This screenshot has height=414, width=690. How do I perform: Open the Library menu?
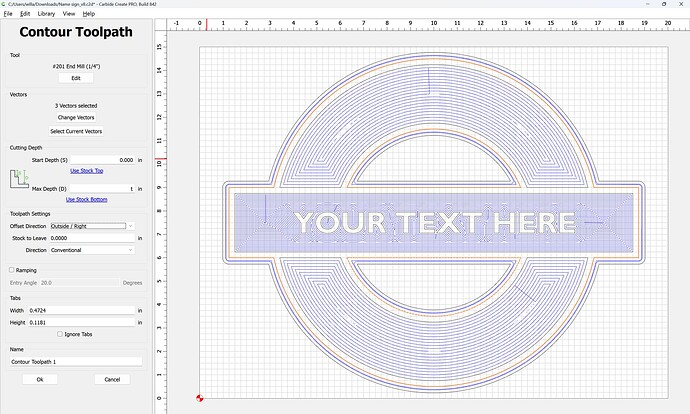[46, 14]
